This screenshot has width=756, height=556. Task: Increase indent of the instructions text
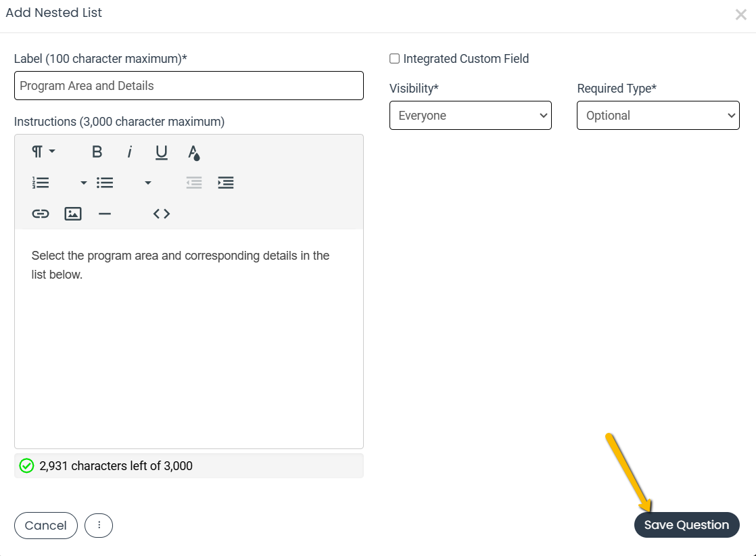click(226, 183)
